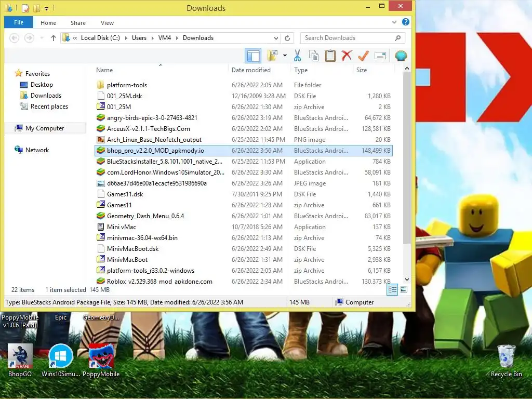The image size is (532, 399).
Task: Open BhopGO desktop shortcut
Action: pos(20,361)
